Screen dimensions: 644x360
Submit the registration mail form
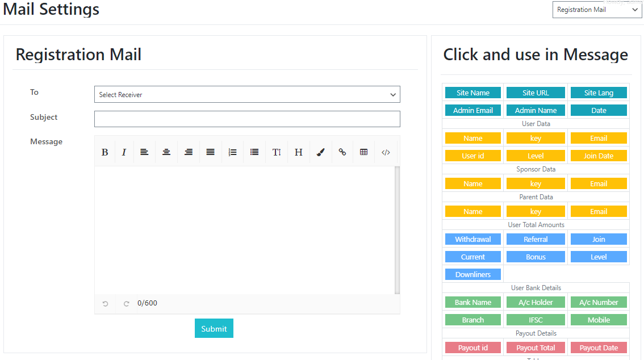(x=214, y=328)
